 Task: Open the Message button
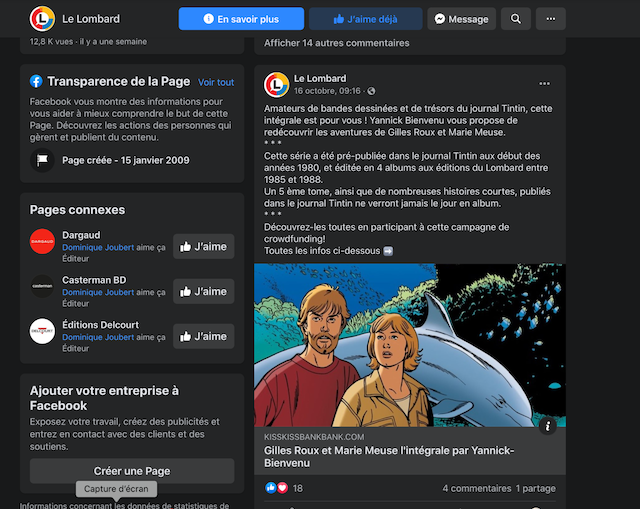click(461, 19)
